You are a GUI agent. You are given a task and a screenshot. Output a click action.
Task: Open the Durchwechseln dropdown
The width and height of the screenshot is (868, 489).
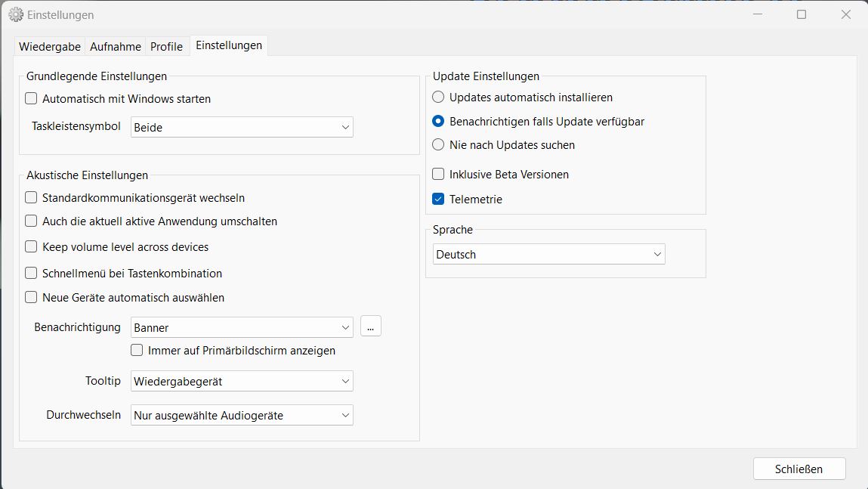242,415
